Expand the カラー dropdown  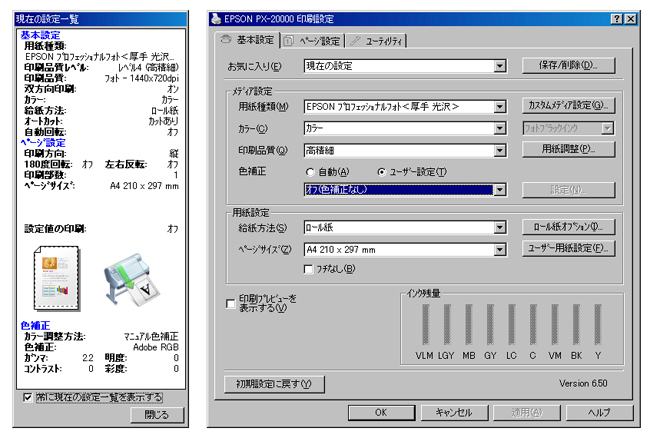click(405, 128)
